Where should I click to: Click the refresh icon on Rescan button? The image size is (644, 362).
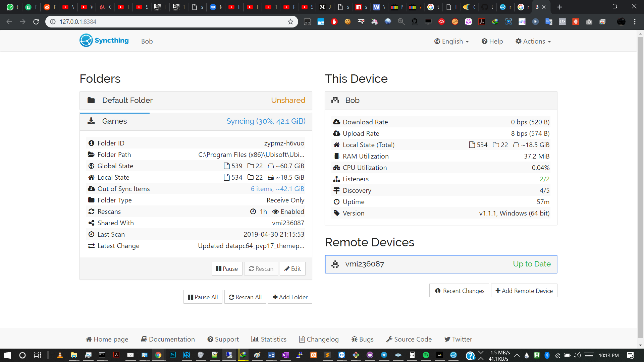click(x=251, y=268)
